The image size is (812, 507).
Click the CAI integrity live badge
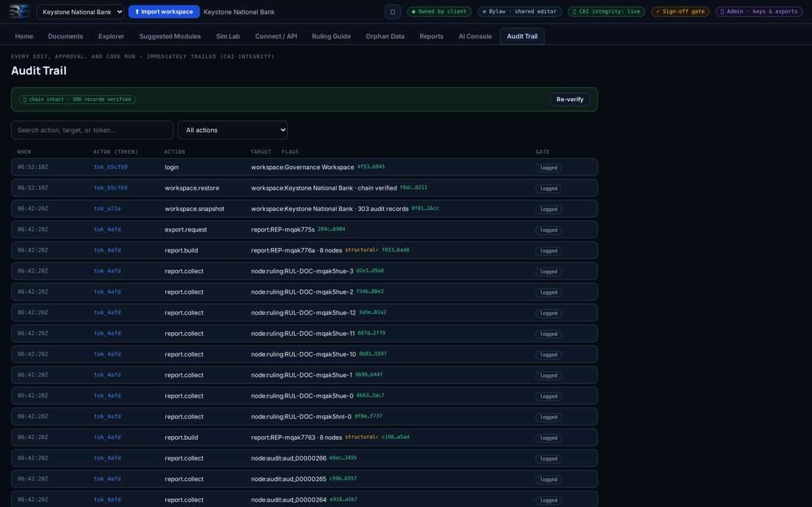[x=606, y=11]
